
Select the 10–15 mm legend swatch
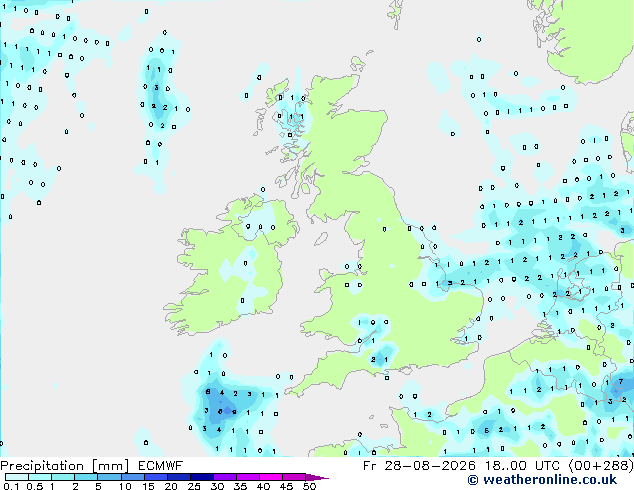[132, 477]
